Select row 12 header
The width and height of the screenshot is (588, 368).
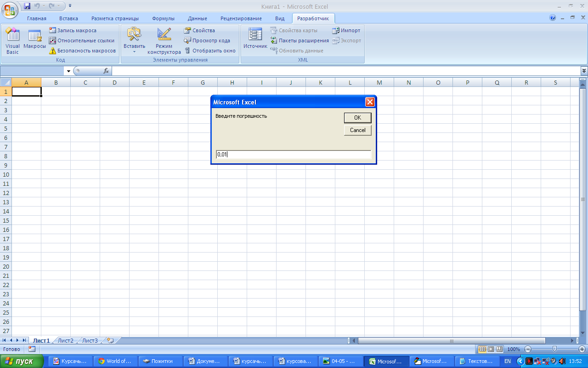point(6,193)
